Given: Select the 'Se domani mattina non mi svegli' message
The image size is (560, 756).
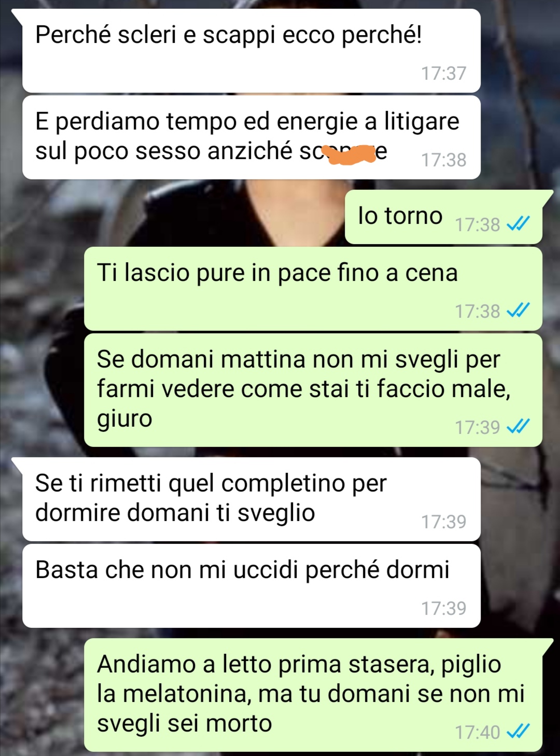Looking at the screenshot, I should tap(313, 390).
